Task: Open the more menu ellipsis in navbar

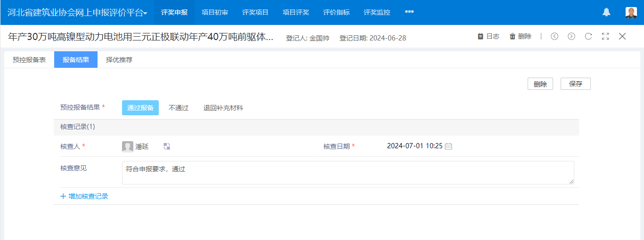Action: tap(409, 12)
